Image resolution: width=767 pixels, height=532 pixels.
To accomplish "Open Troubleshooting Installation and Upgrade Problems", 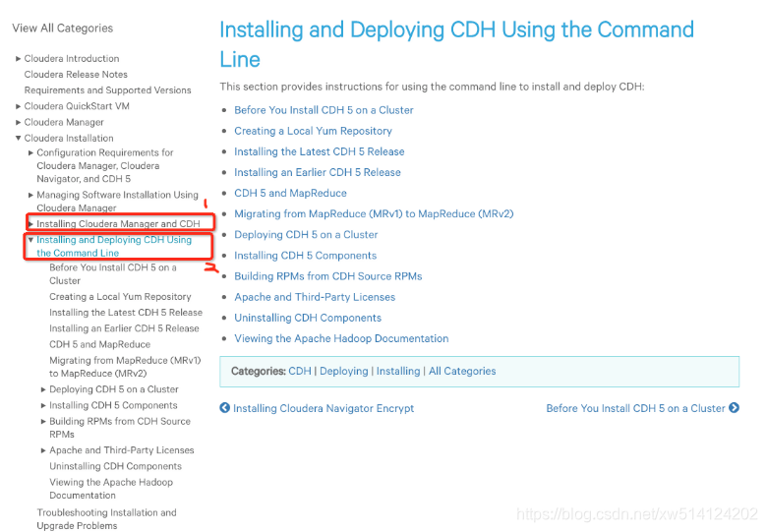I will click(106, 519).
